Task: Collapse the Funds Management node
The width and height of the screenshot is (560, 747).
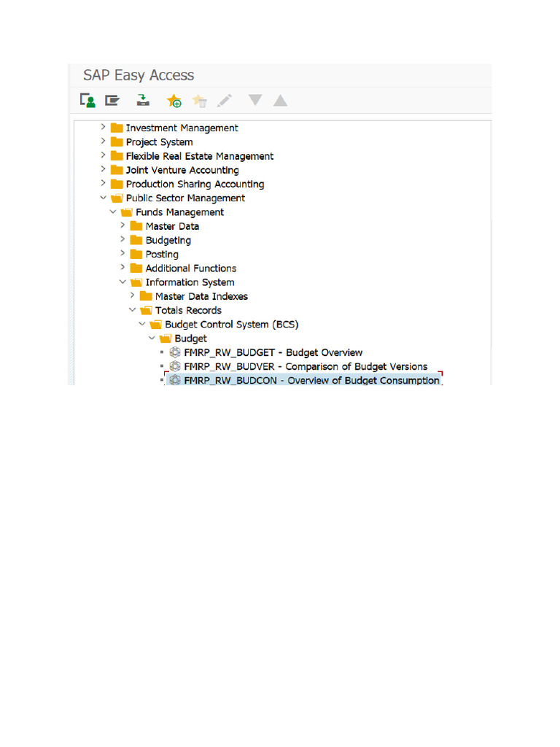Action: tap(113, 212)
